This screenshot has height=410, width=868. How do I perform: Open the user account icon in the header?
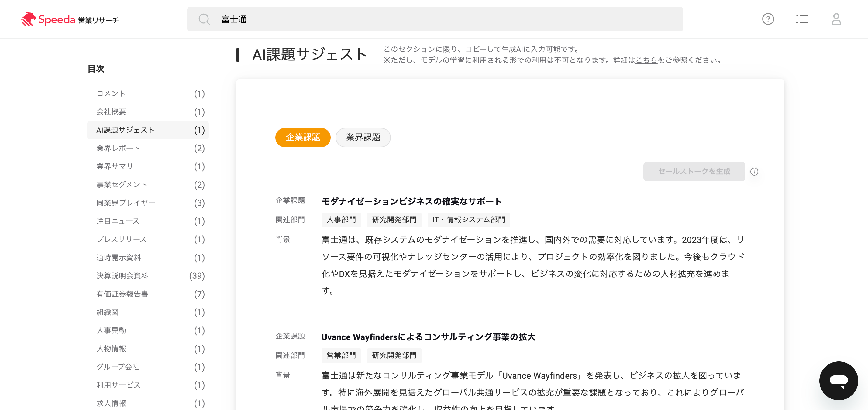[836, 19]
